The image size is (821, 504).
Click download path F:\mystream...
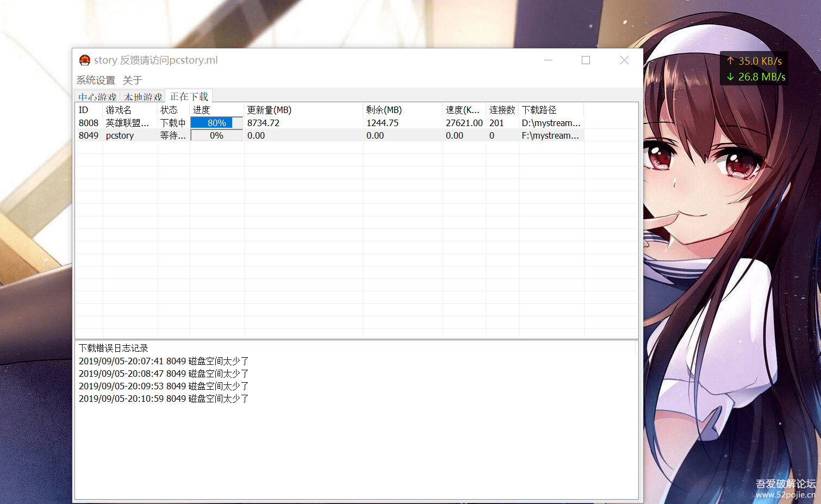[x=550, y=135]
